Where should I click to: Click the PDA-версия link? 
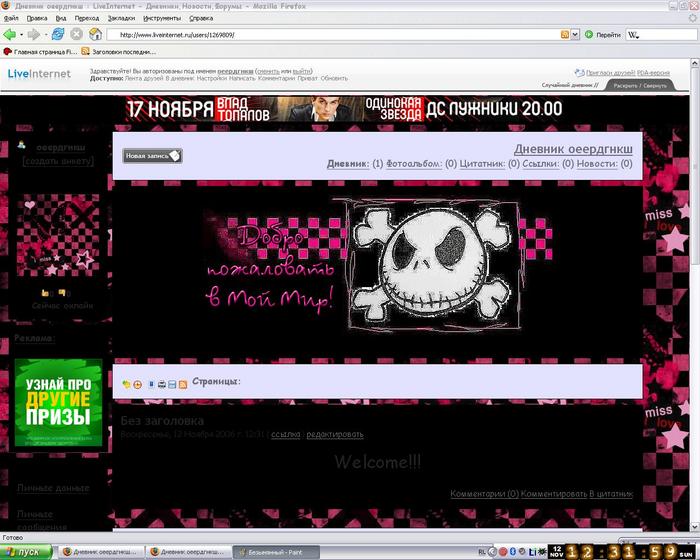pos(653,73)
